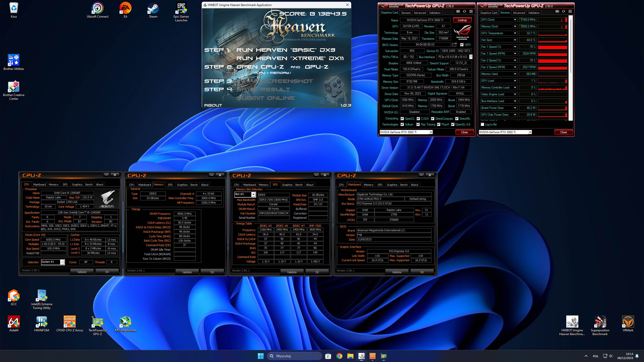Expand GPU Temperature sensor dropdown

(515, 33)
